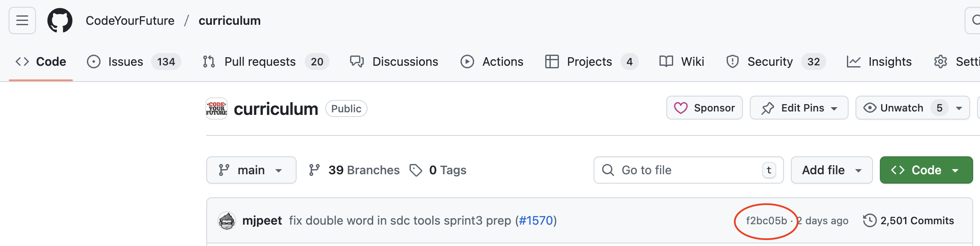The width and height of the screenshot is (980, 246).
Task: Click the GitHub octocat logo
Action: click(x=60, y=20)
